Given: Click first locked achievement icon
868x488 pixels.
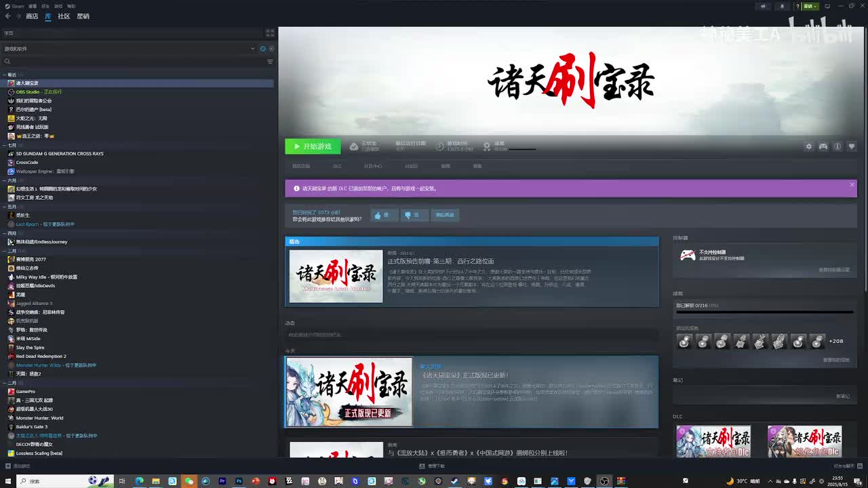Looking at the screenshot, I should coord(684,341).
